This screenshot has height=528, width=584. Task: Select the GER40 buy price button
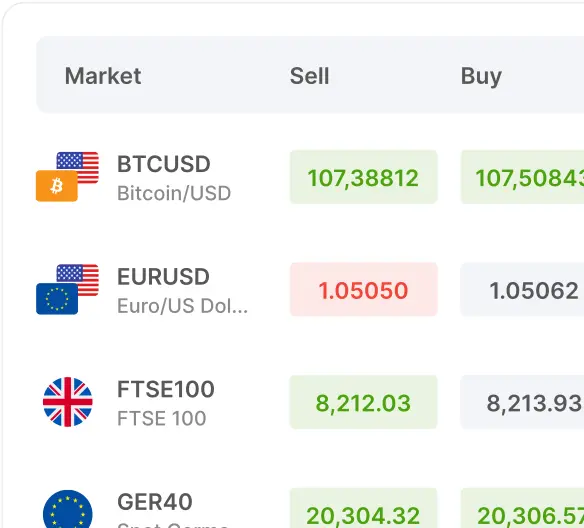click(523, 508)
